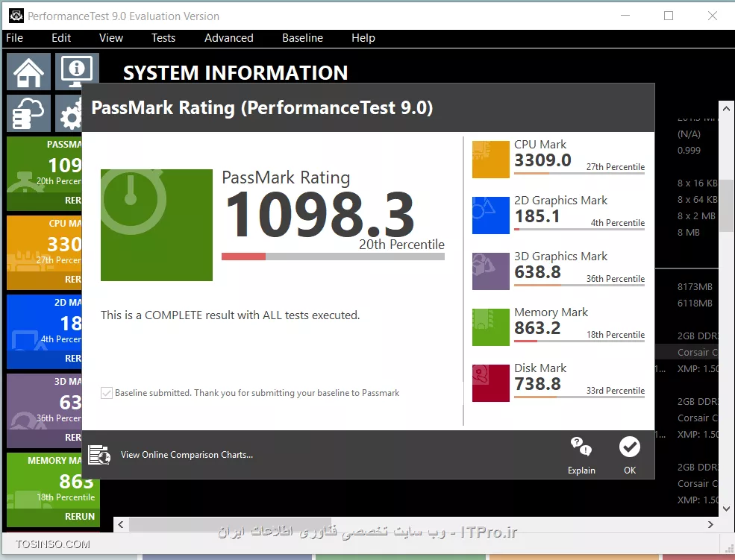Toggle the Baseline submitted checkbox

107,393
